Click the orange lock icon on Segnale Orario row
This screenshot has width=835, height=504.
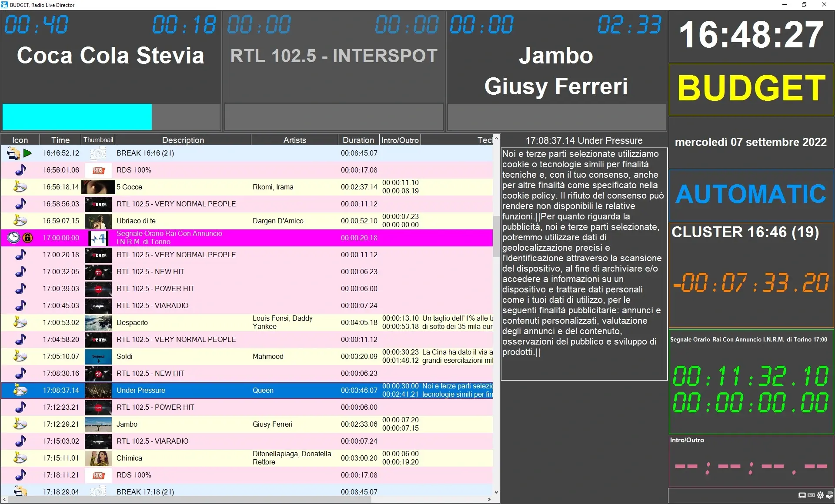tap(27, 238)
